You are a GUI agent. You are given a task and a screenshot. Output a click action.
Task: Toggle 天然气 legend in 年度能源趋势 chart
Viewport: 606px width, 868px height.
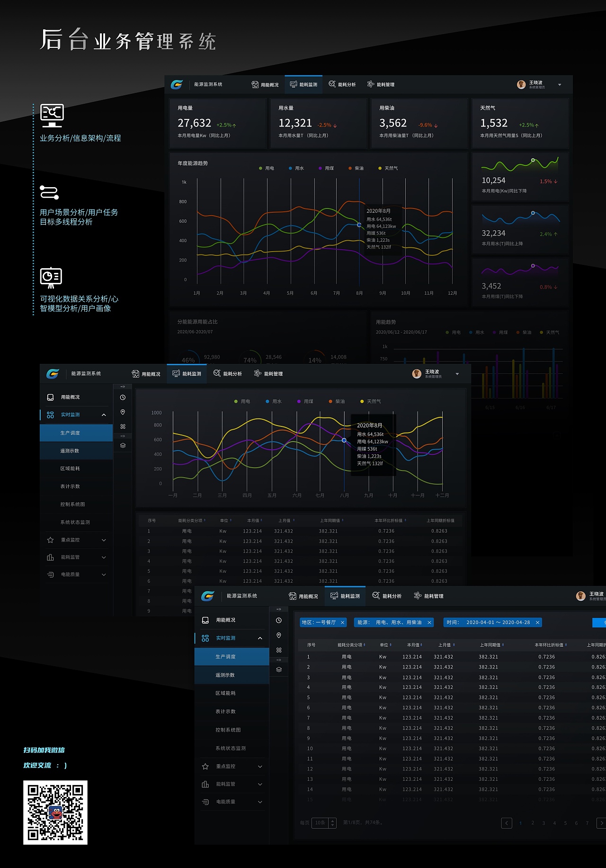point(388,168)
